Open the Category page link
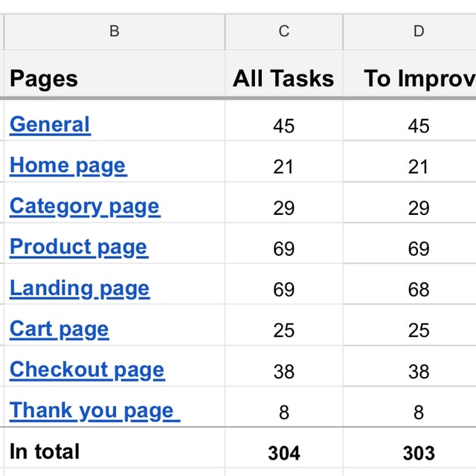Viewport: 476px width, 476px height. pos(84,206)
